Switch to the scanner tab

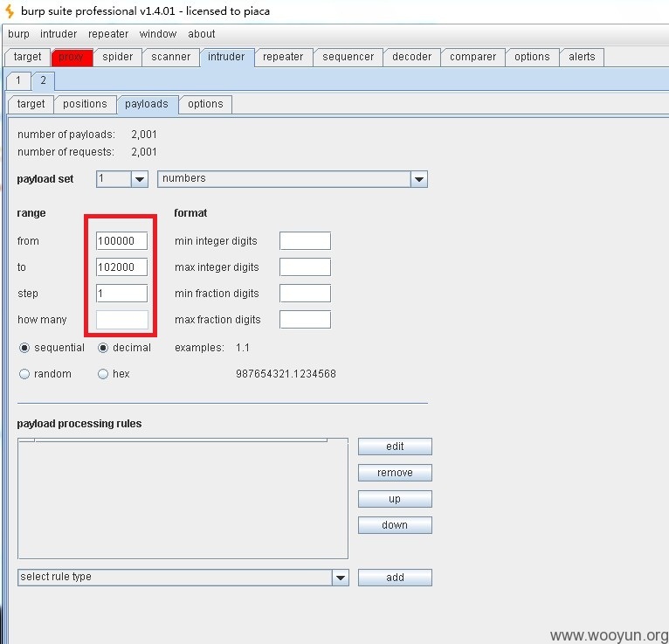click(170, 57)
